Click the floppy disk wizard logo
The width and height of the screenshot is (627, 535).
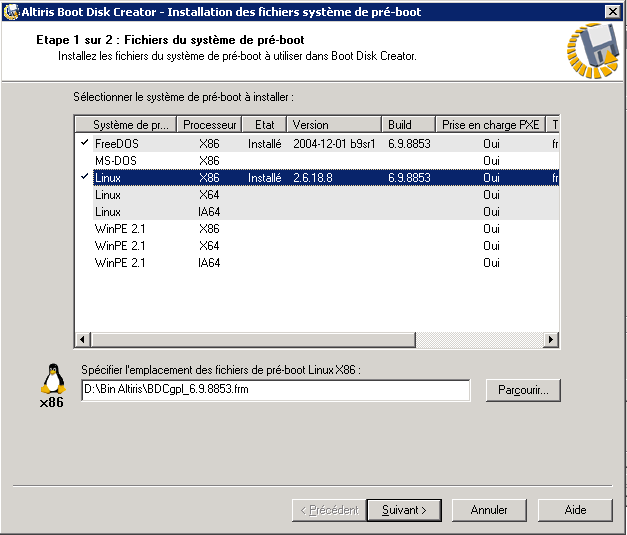point(590,50)
